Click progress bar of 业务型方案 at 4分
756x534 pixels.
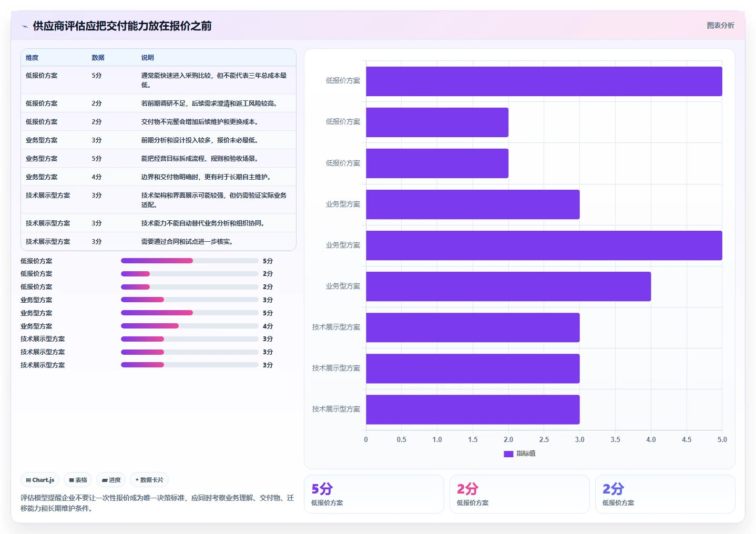(x=190, y=326)
